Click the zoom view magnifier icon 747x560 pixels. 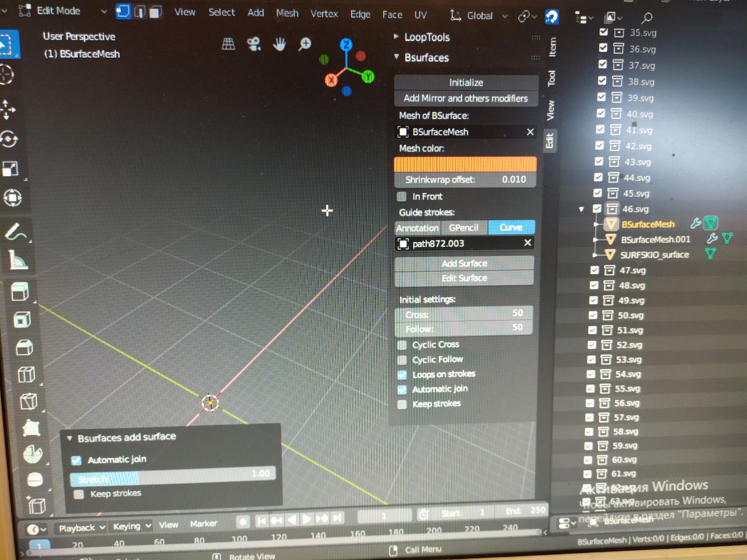[305, 44]
